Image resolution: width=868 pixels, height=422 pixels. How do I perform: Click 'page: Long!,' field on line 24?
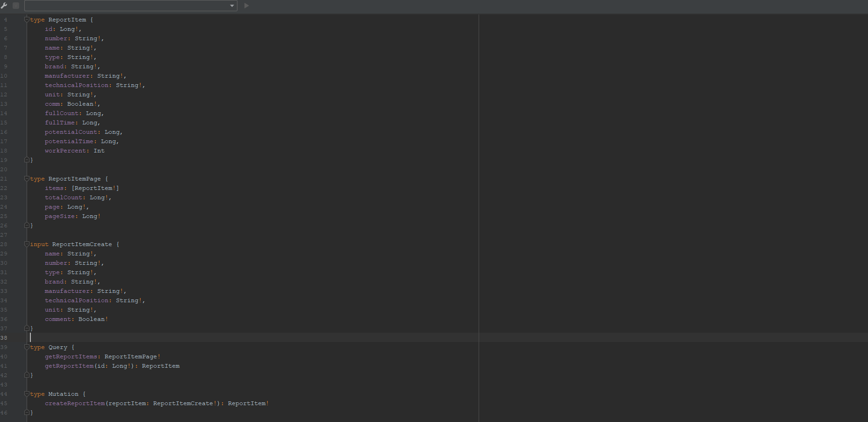(67, 207)
